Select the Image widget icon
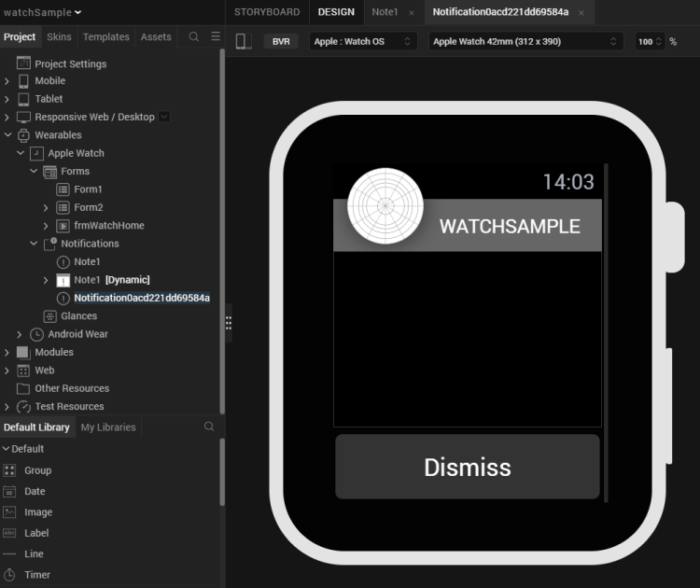This screenshot has width=700, height=588. coord(9,512)
